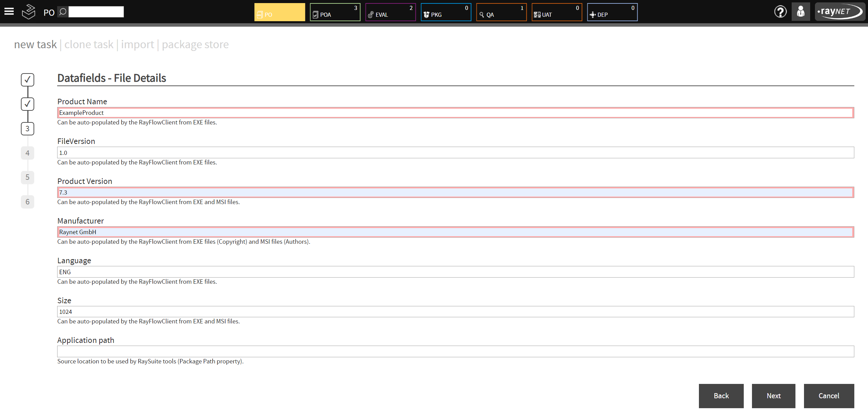Open the PKG package phase icon
The width and height of the screenshot is (868, 414).
point(426,14)
